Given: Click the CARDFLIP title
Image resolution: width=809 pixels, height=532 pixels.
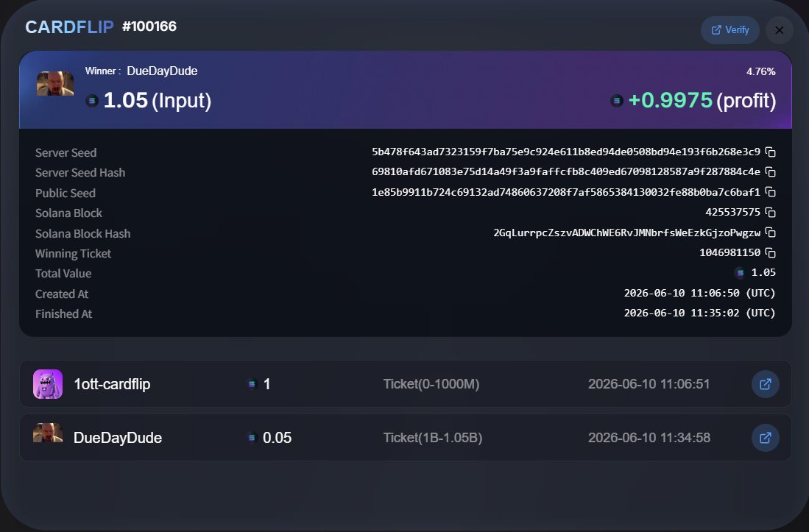Looking at the screenshot, I should tap(70, 26).
